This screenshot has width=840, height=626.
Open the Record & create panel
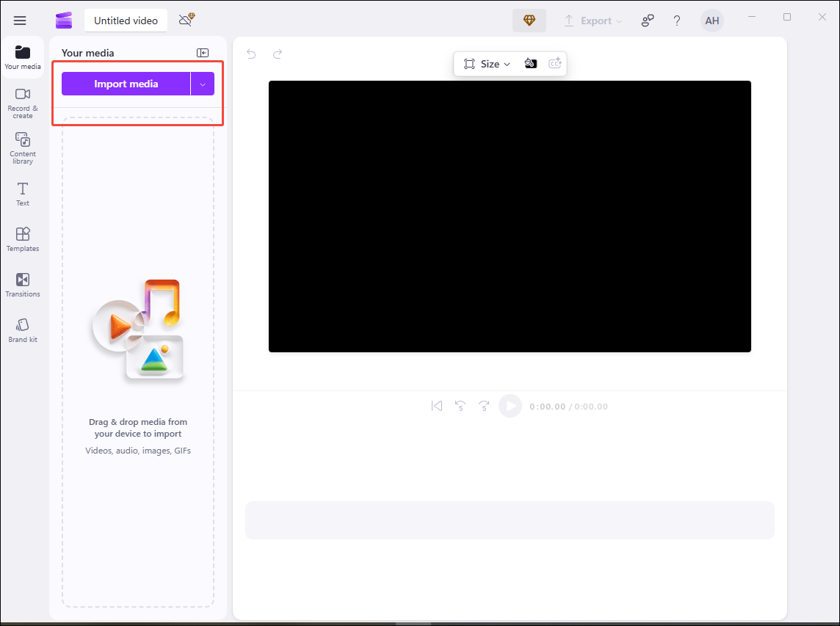pos(22,103)
